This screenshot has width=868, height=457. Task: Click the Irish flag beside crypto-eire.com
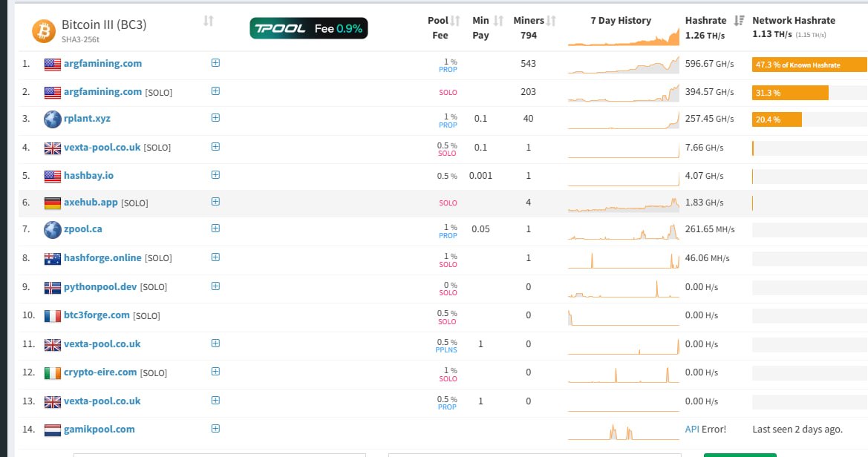(x=53, y=373)
